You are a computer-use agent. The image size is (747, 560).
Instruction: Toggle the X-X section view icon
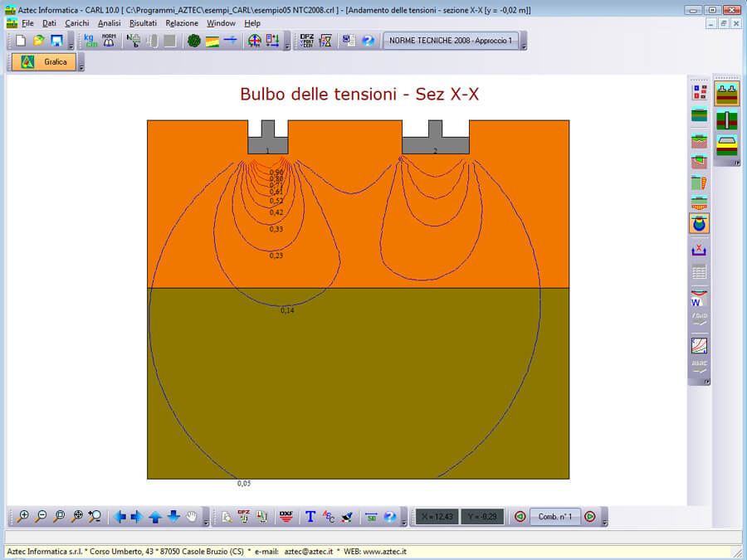coord(727,92)
